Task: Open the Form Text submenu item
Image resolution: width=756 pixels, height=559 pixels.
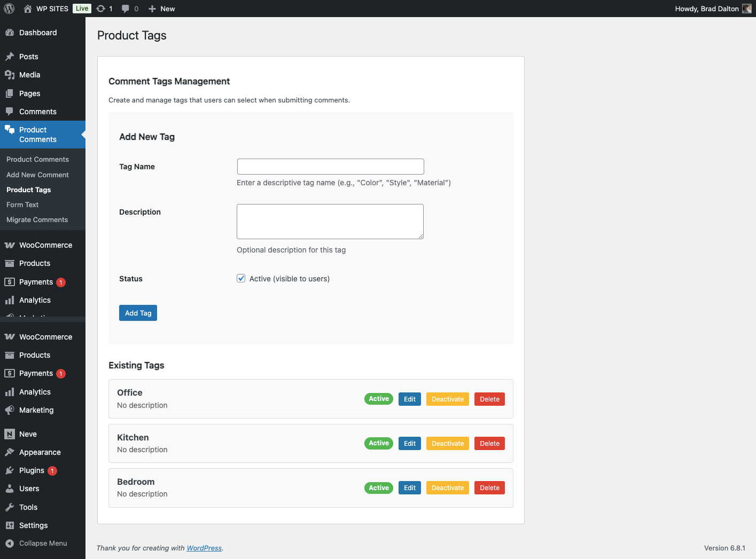Action: (x=22, y=204)
